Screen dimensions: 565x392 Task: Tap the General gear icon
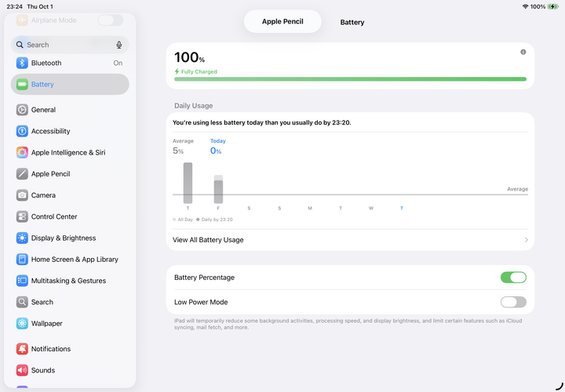coord(22,110)
